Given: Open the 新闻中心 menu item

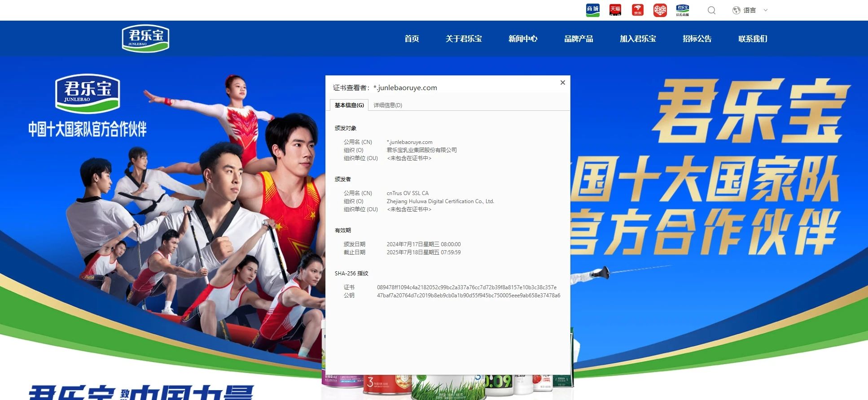Looking at the screenshot, I should pyautogui.click(x=523, y=39).
